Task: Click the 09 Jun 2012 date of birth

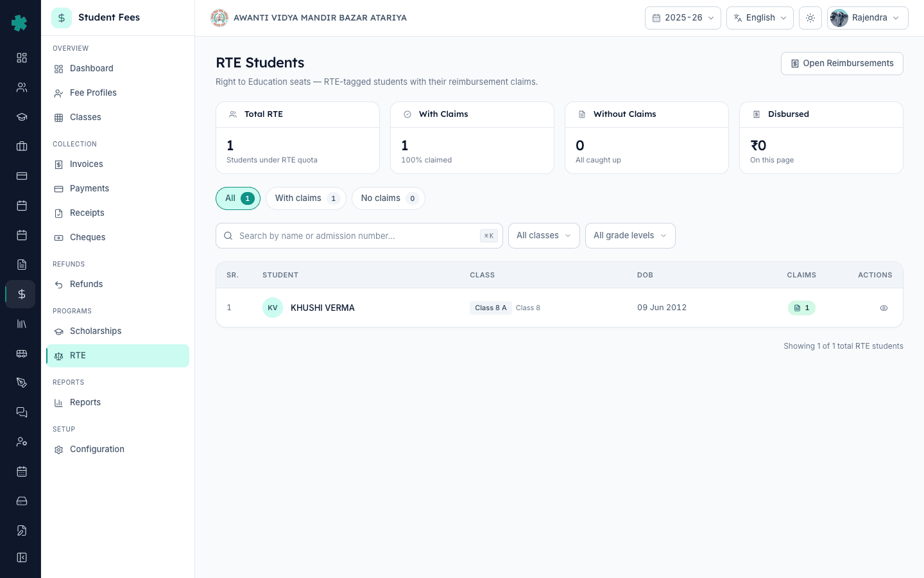Action: point(662,308)
